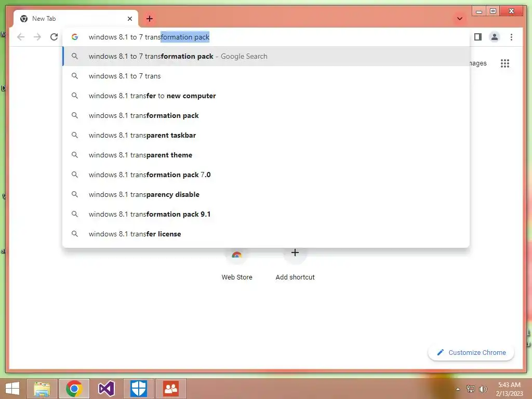This screenshot has height=399, width=532.
Task: Open the Web Store shortcut
Action: pos(237,267)
